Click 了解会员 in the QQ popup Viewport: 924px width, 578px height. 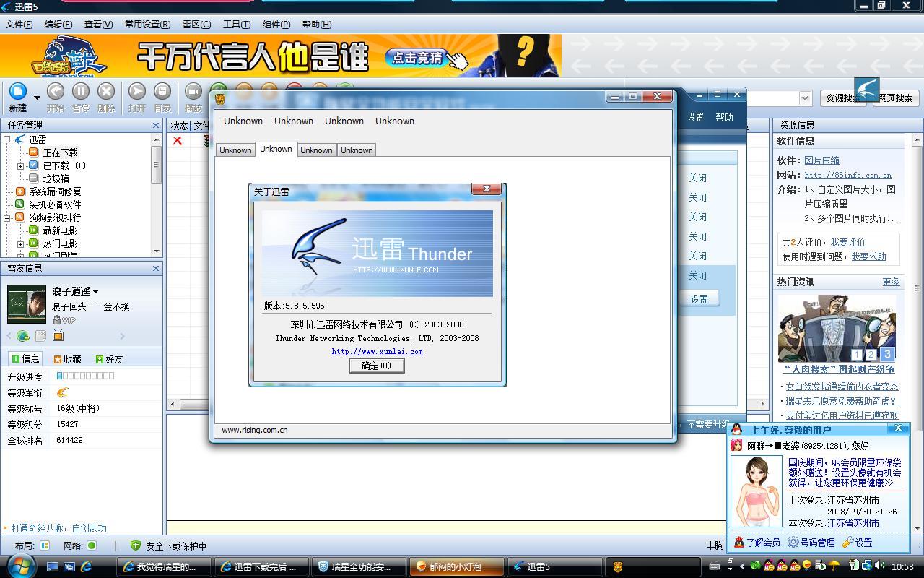(757, 543)
